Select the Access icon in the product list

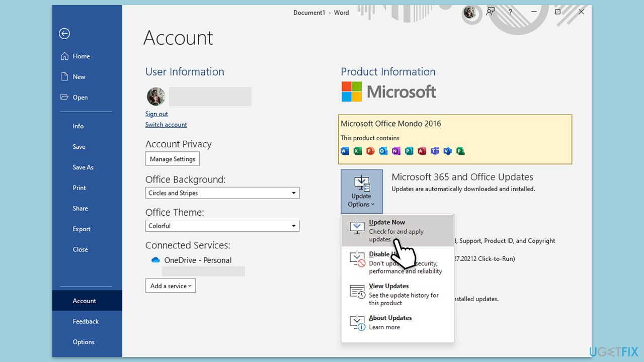click(422, 151)
